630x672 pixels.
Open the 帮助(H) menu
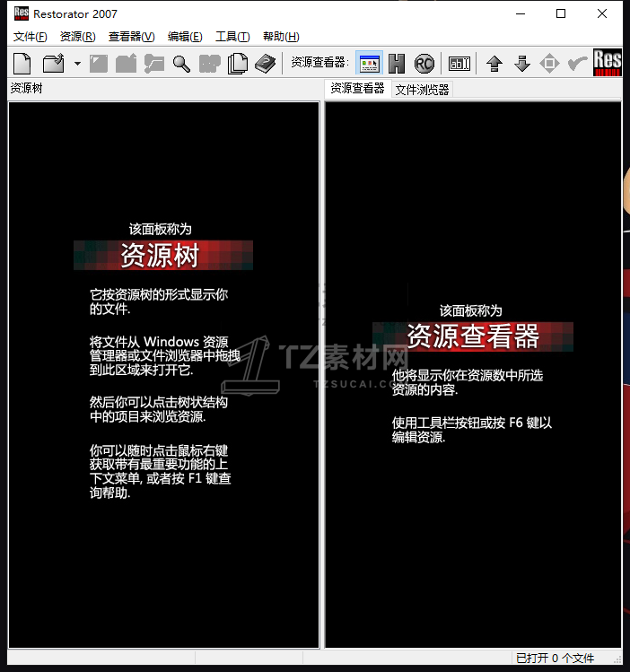pos(281,37)
